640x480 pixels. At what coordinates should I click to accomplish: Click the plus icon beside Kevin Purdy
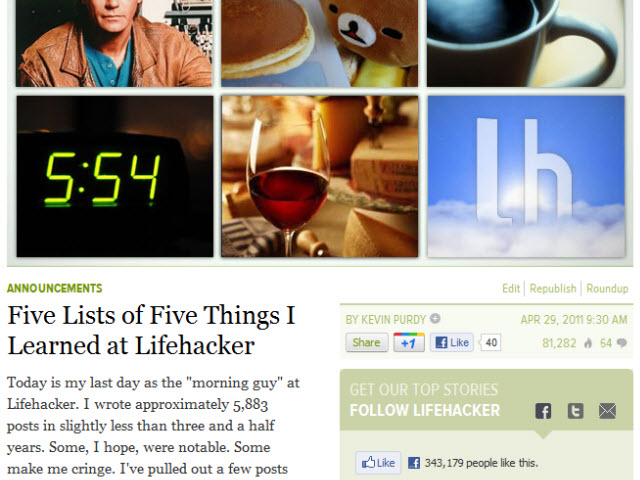click(x=435, y=319)
